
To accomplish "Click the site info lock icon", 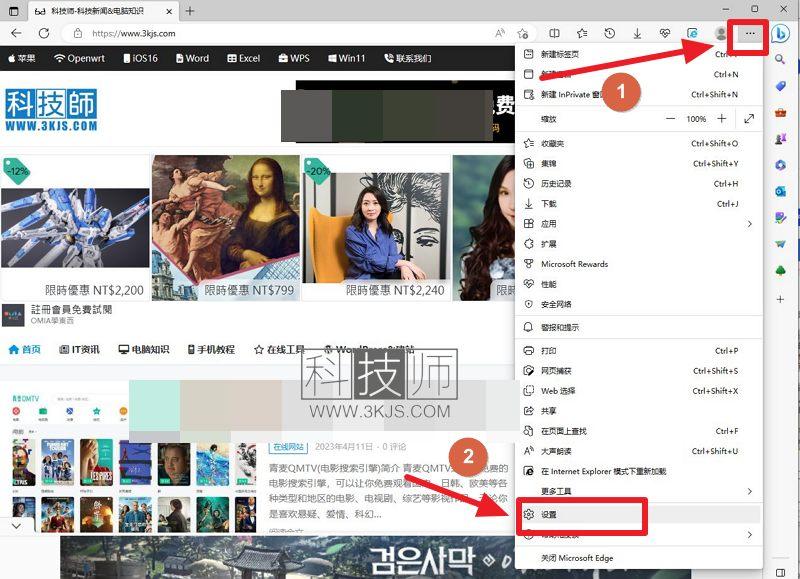I will (78, 33).
